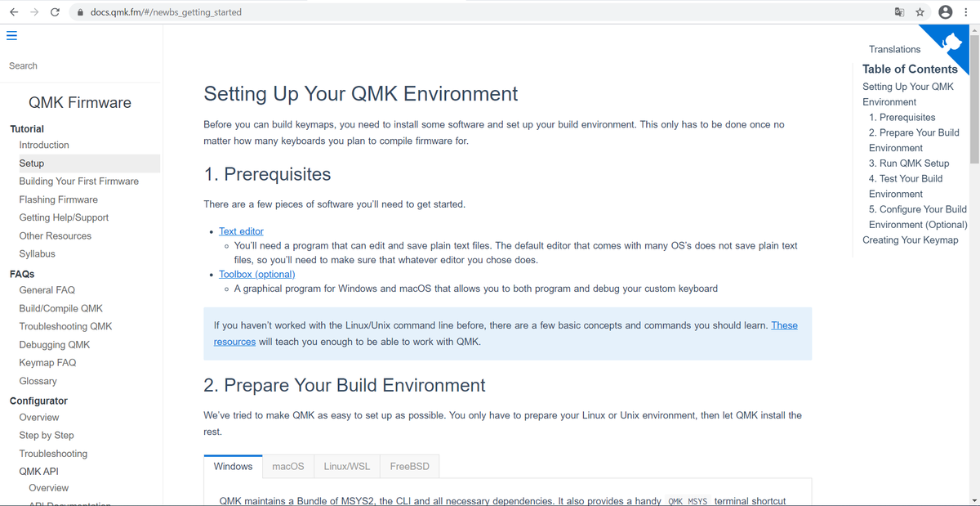Switch to the Linux/WSL tab
Image resolution: width=980 pixels, height=506 pixels.
(x=346, y=466)
